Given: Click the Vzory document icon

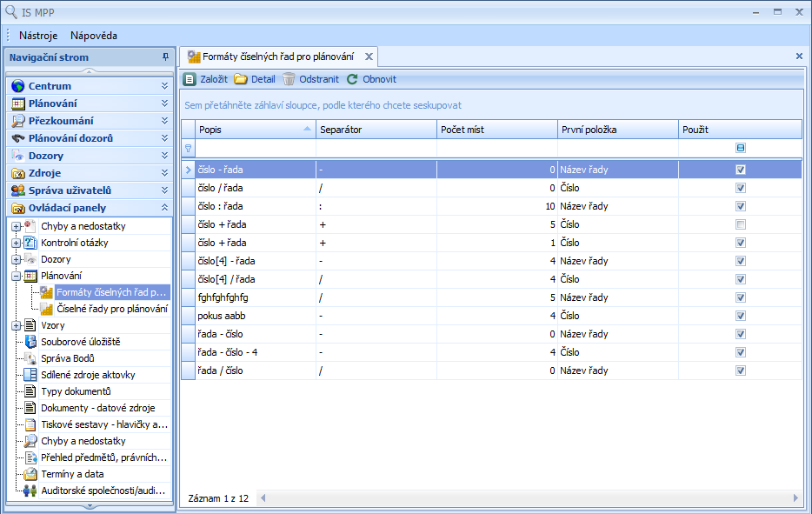Looking at the screenshot, I should point(31,325).
